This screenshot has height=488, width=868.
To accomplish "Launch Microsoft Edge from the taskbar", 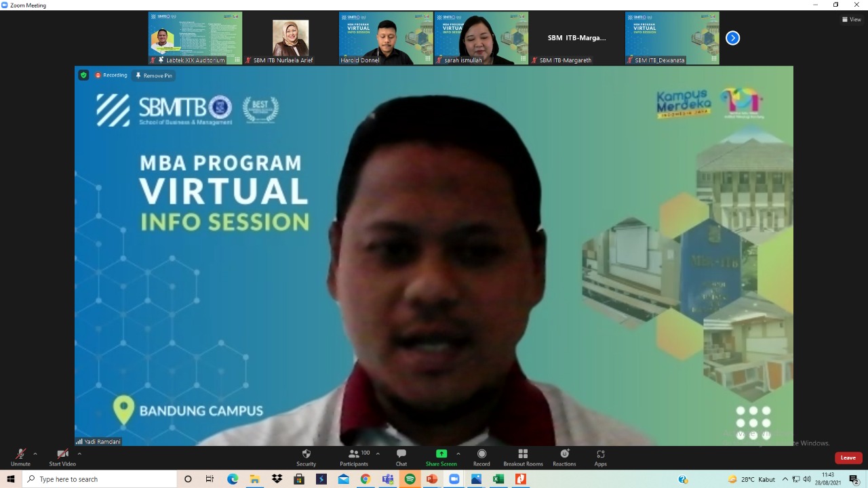I will [233, 479].
